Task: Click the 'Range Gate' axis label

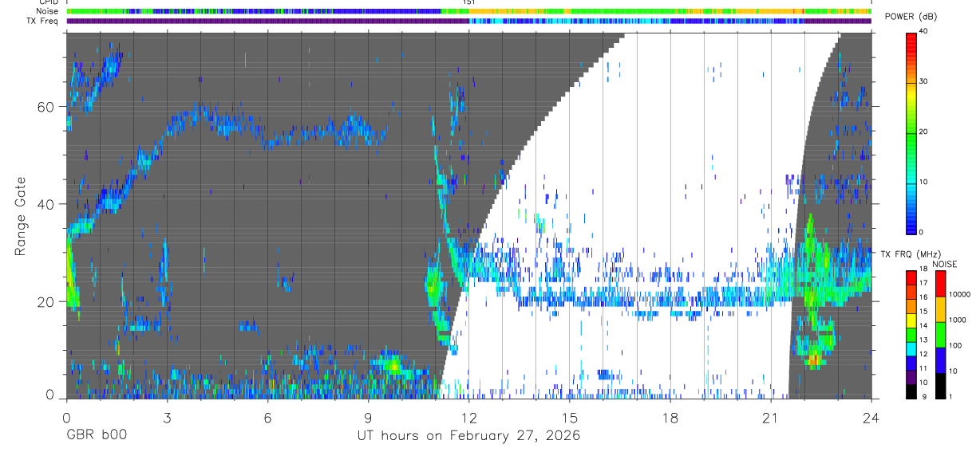Action: (21, 217)
